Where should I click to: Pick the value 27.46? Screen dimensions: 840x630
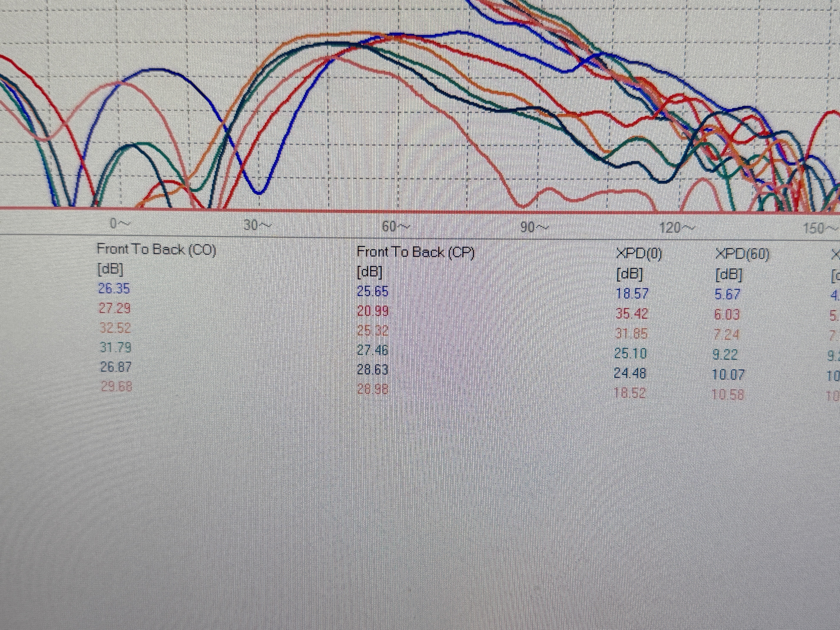click(373, 350)
